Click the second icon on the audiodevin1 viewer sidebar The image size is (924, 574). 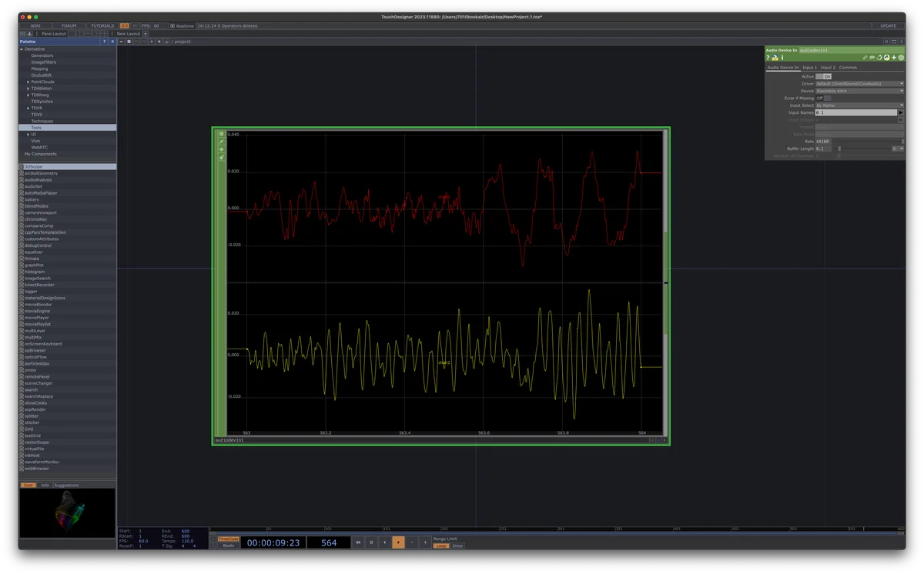point(222,142)
